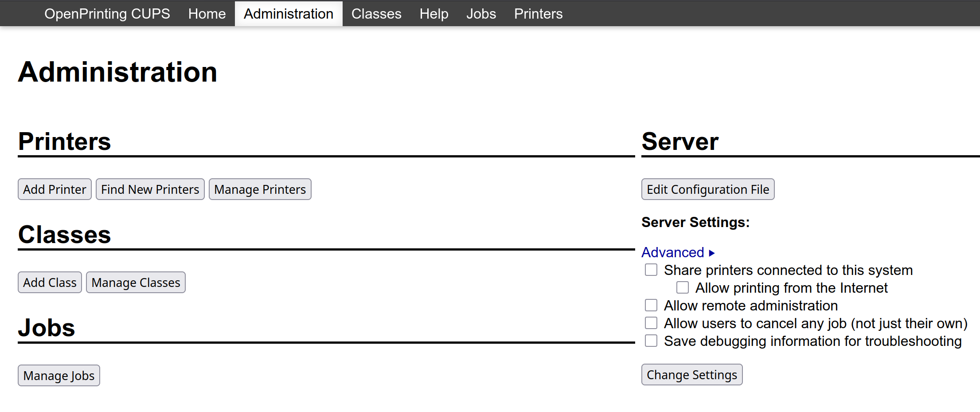Click the Manage Jobs button
The image size is (980, 412).
click(x=59, y=376)
